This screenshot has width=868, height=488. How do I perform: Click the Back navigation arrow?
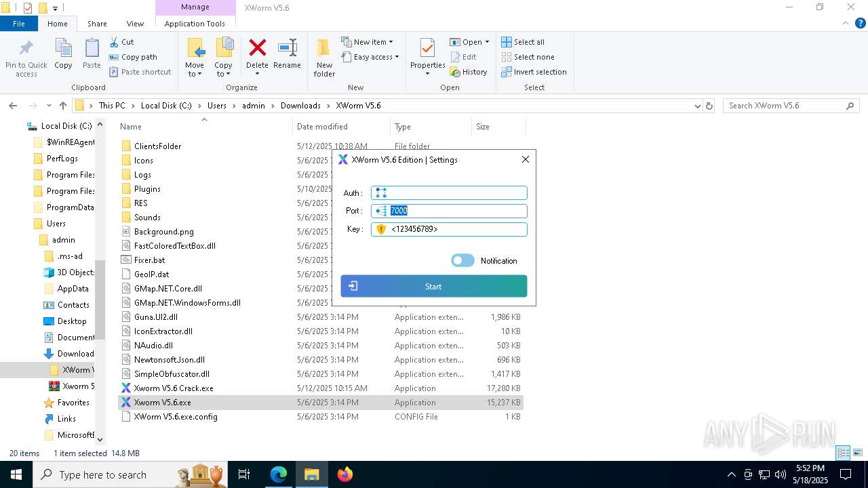[13, 106]
